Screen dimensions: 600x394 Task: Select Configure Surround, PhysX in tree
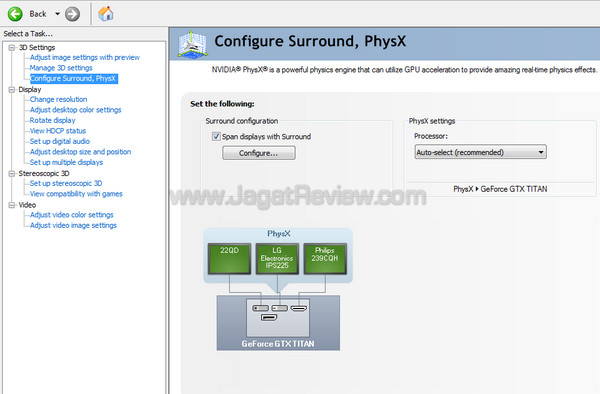(73, 78)
